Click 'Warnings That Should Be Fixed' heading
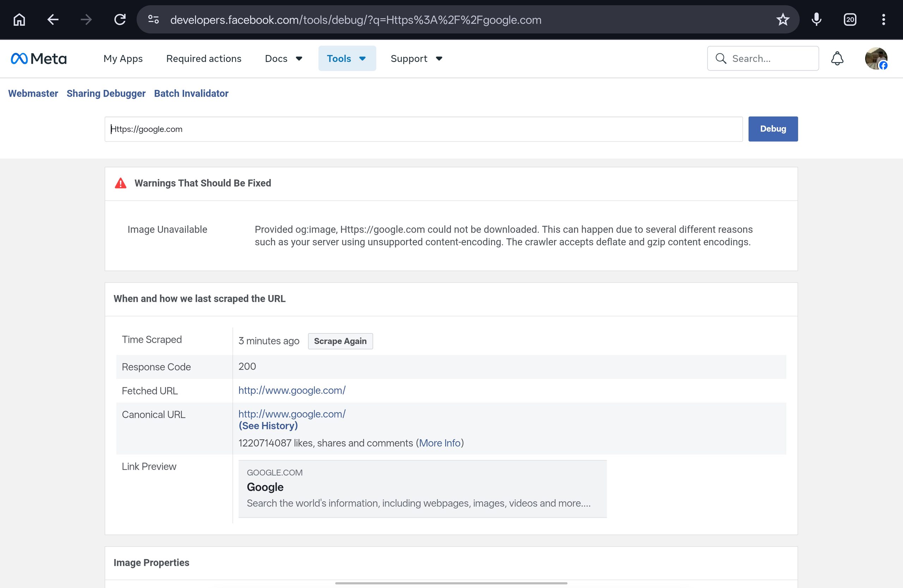Screen dimensions: 903x588 (x=202, y=183)
